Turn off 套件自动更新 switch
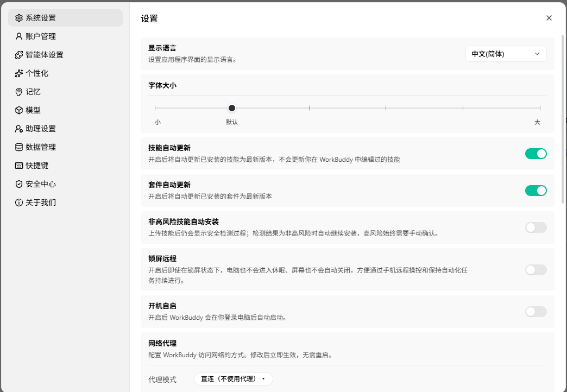567x392 pixels. coord(535,191)
